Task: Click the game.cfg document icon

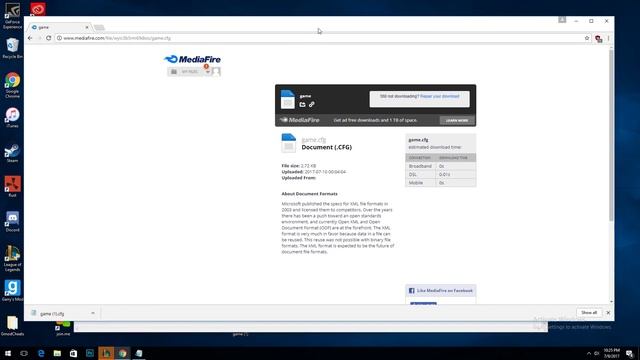Action: tap(289, 143)
